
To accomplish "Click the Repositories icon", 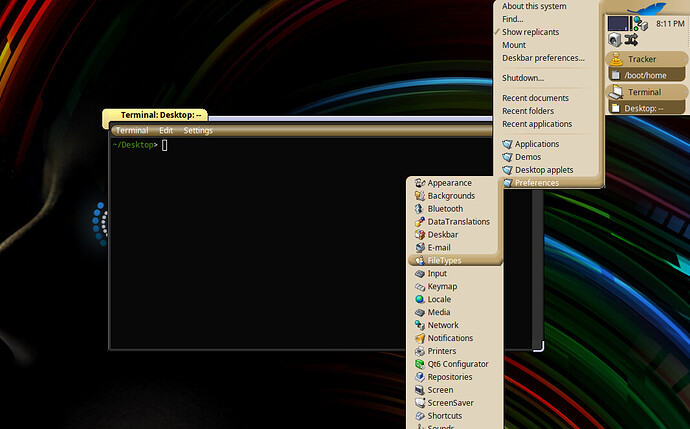I will (x=420, y=377).
